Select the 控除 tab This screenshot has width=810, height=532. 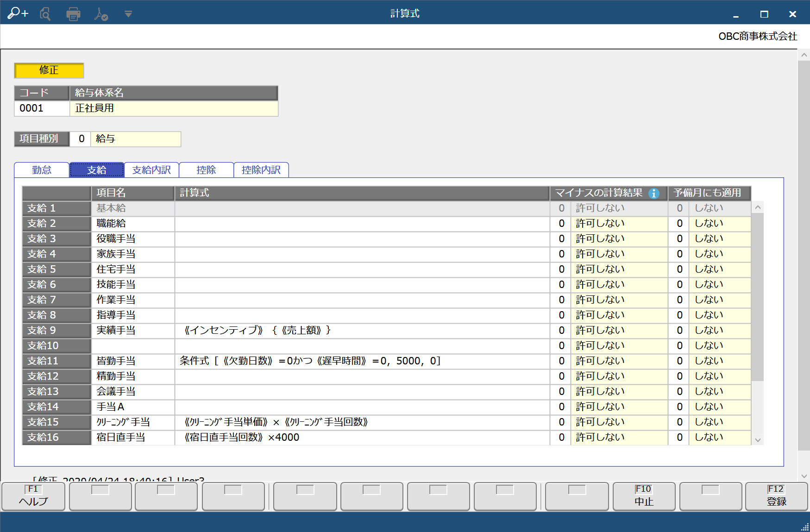(206, 170)
